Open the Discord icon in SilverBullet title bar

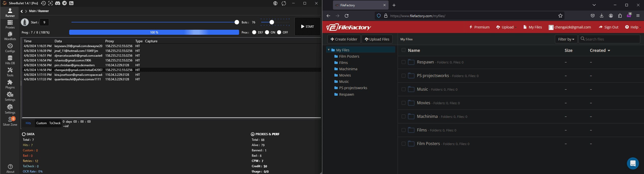click(58, 3)
